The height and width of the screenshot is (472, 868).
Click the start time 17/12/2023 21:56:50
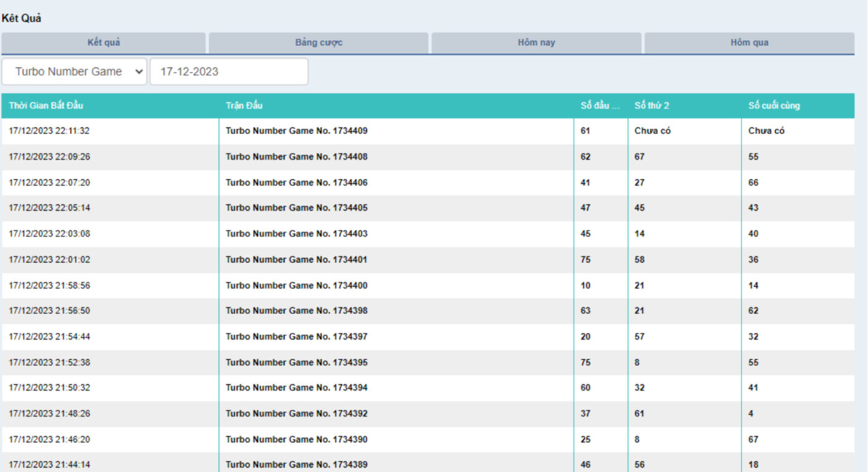pyautogui.click(x=49, y=311)
